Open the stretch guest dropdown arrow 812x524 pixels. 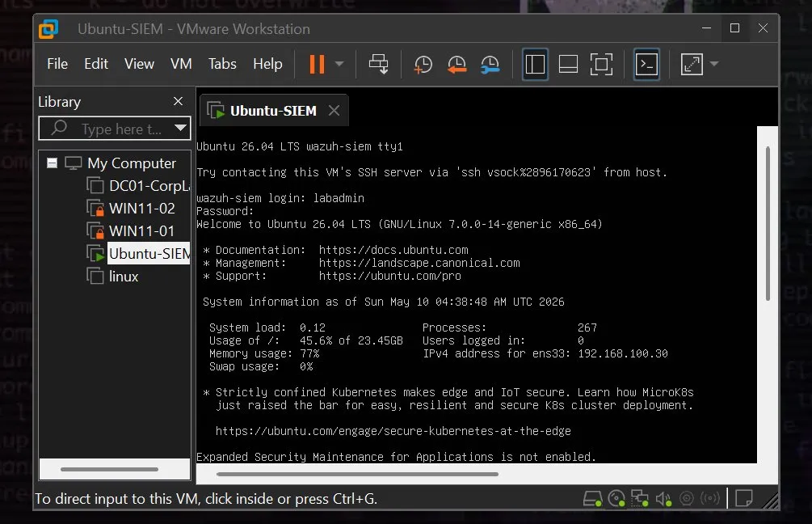tap(715, 64)
